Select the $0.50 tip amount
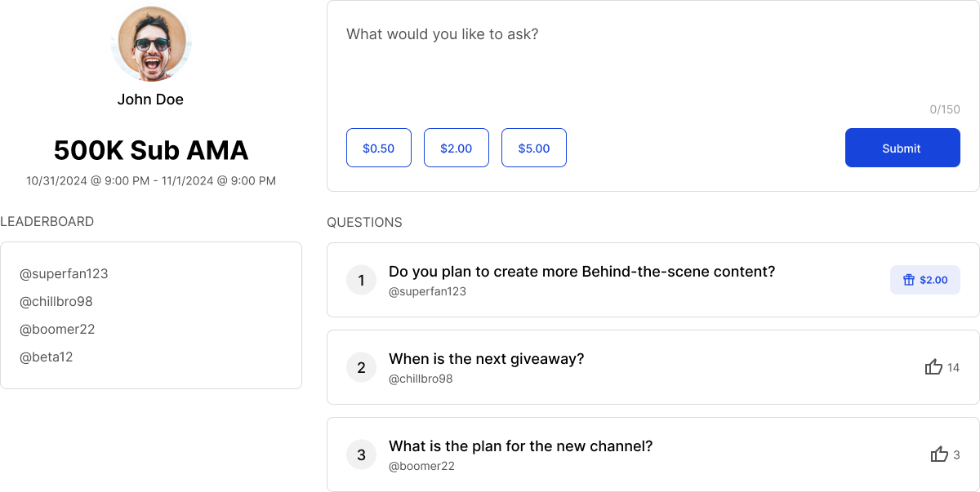Screen dimensions: 980x492 click(378, 148)
